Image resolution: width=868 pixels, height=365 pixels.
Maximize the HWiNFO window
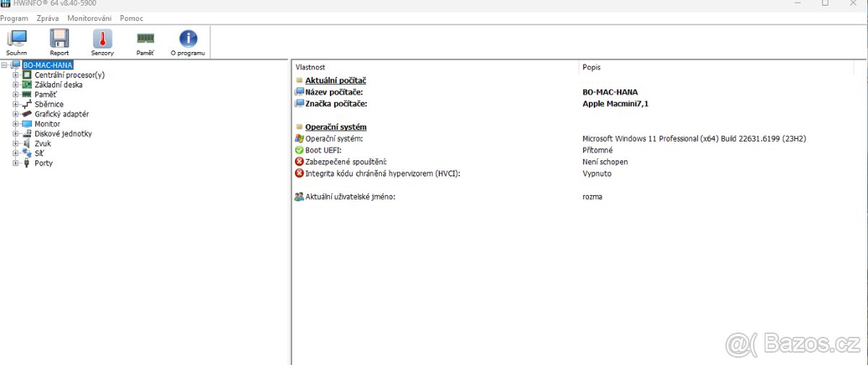click(825, 3)
